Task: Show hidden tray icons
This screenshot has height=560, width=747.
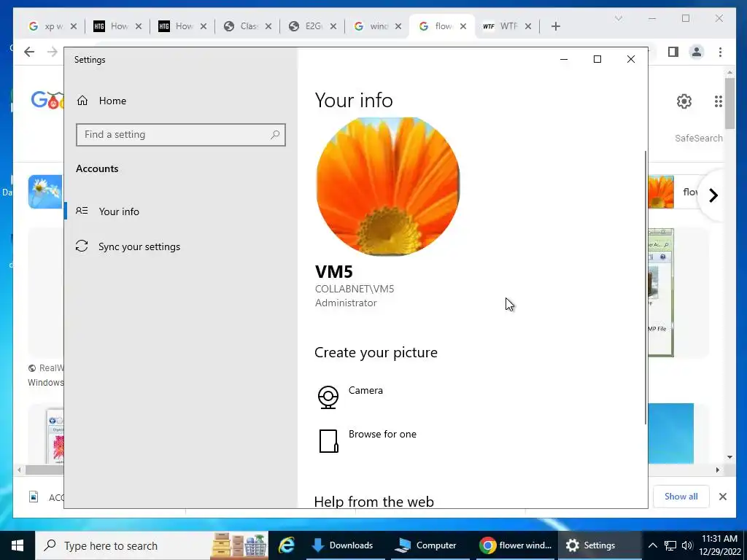Action: 653,545
